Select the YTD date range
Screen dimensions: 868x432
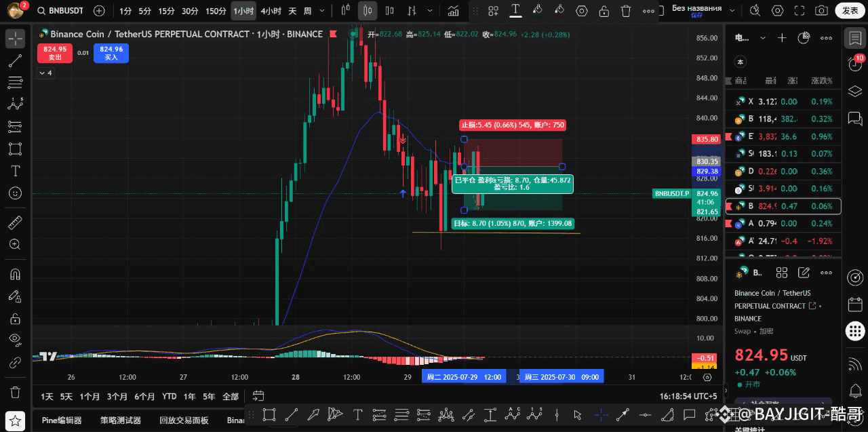[169, 397]
